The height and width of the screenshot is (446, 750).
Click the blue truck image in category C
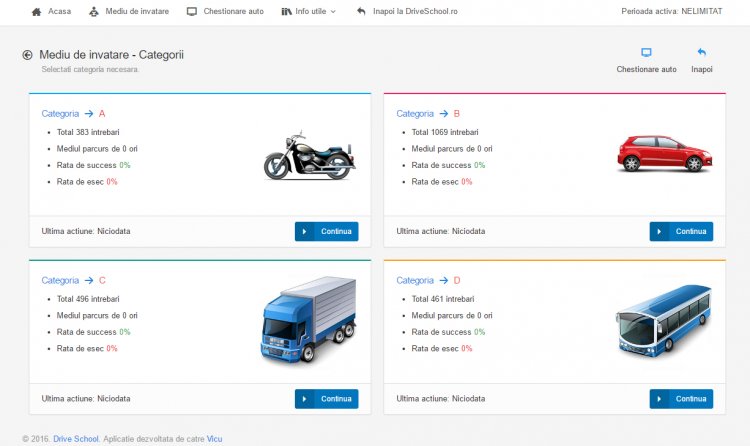pos(309,319)
